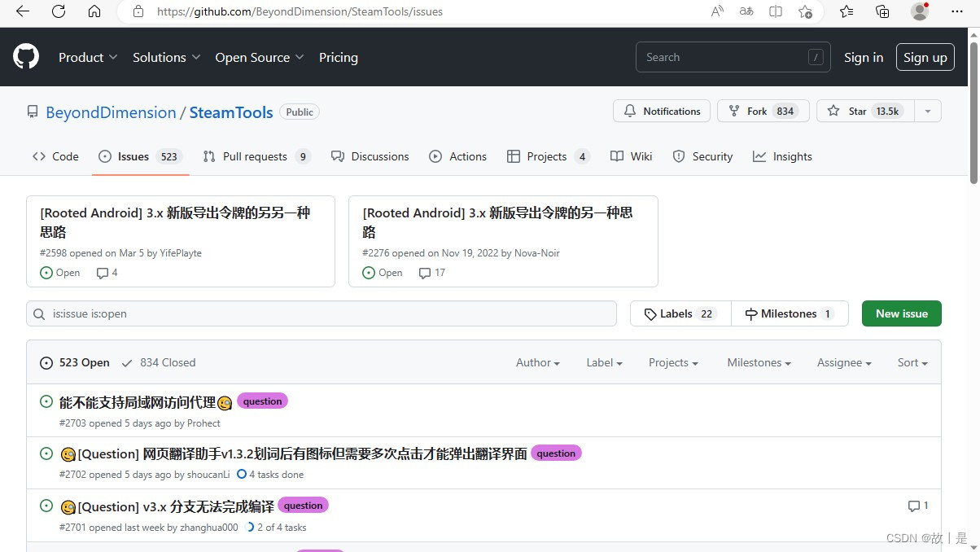The image size is (980, 552).
Task: Click site info lock icon in address bar
Action: point(138,11)
